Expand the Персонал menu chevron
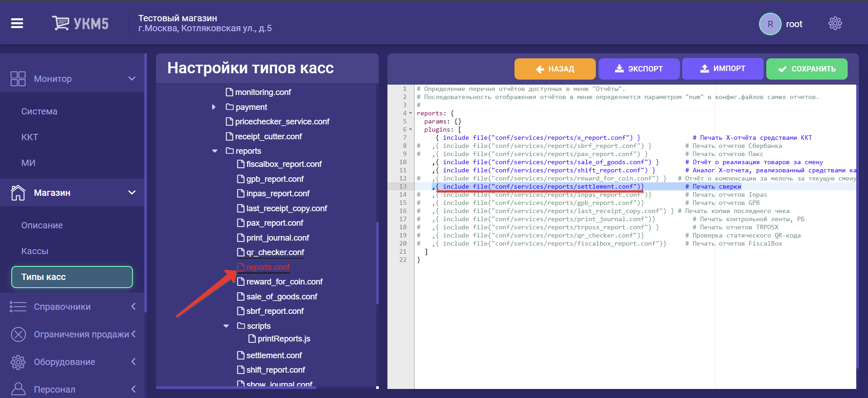The image size is (868, 398). point(133,389)
